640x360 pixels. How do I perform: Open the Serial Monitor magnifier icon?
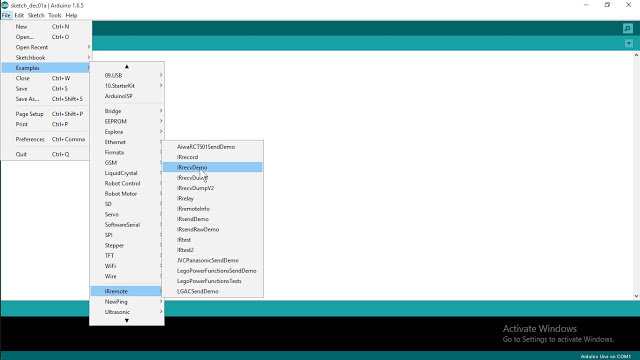point(628,29)
